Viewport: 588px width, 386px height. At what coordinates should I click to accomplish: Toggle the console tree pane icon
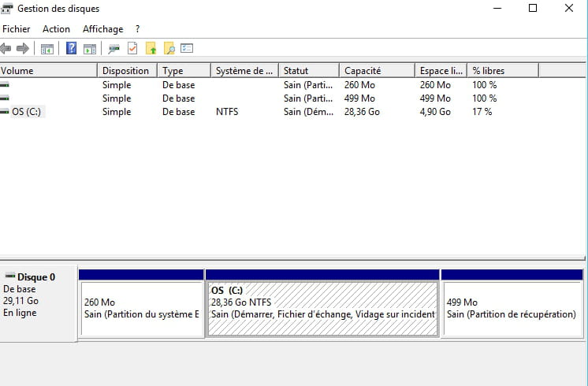pos(47,49)
